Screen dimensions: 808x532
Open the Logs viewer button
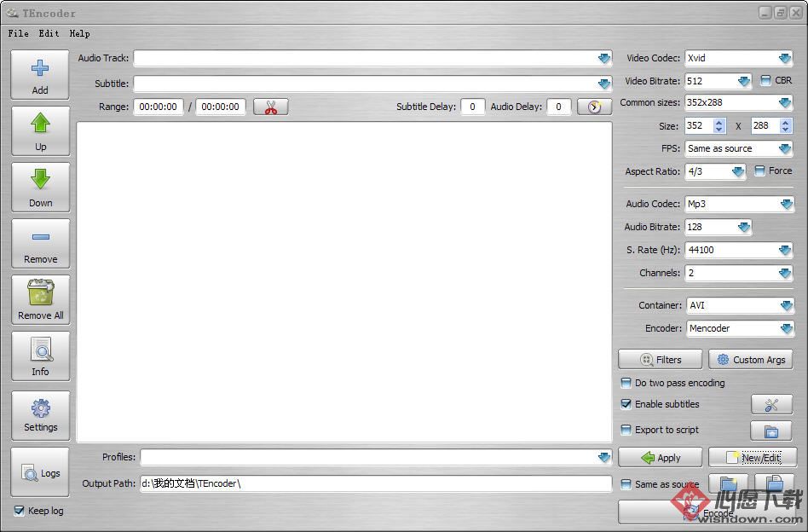point(40,472)
